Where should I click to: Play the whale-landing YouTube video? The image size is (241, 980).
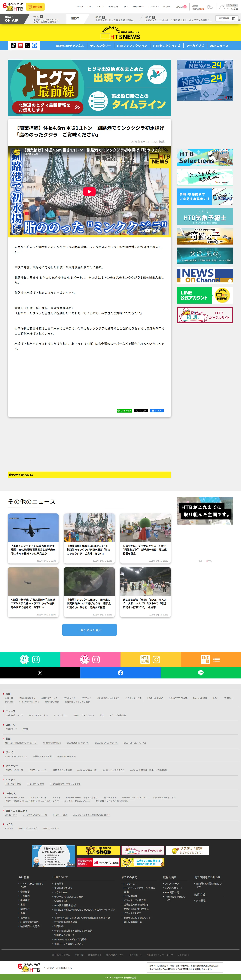[x=90, y=191]
